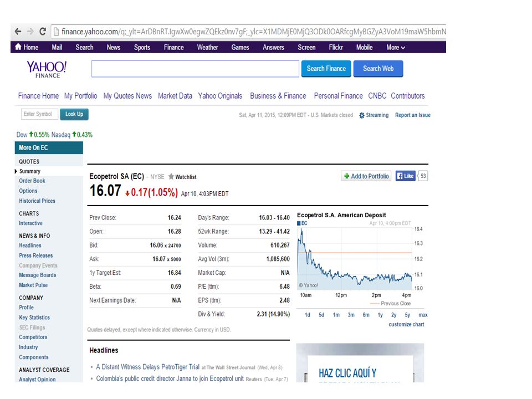Set chart range to 3m
532x399 pixels.
click(351, 315)
